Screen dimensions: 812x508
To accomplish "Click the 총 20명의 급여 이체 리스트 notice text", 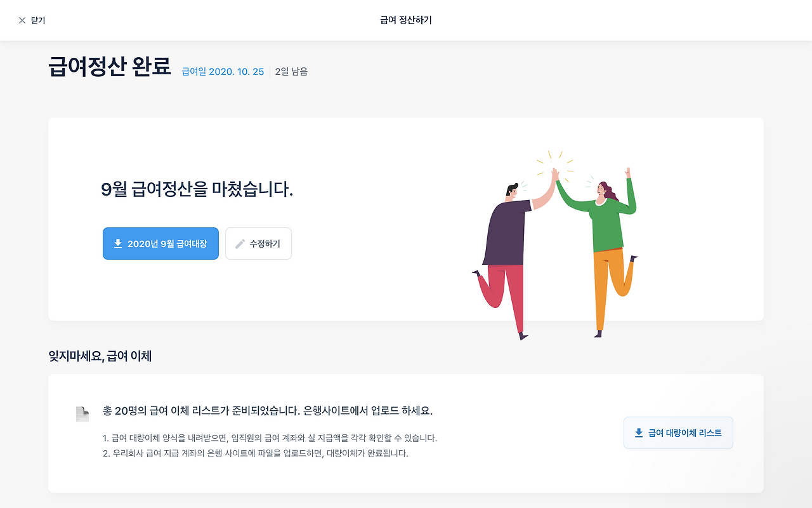I will tap(268, 411).
